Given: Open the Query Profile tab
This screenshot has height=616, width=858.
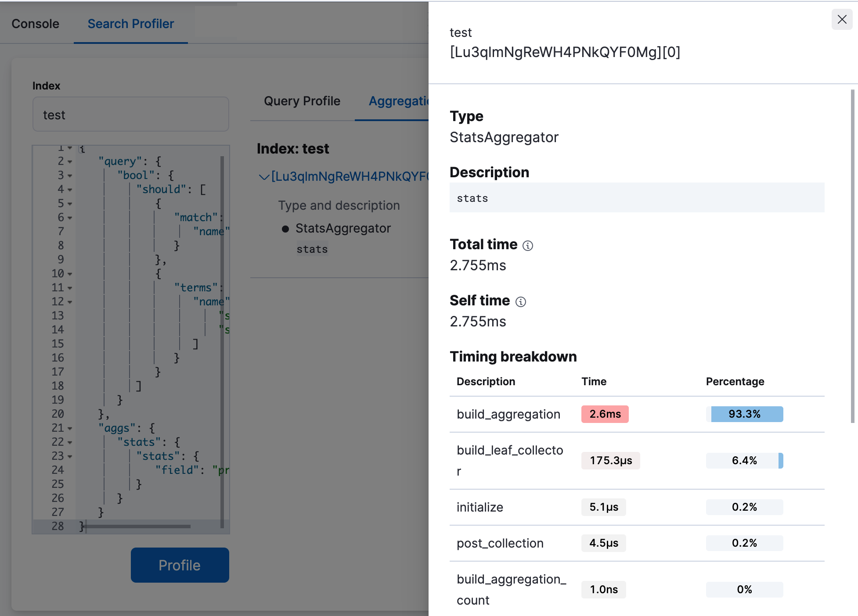Looking at the screenshot, I should (302, 101).
